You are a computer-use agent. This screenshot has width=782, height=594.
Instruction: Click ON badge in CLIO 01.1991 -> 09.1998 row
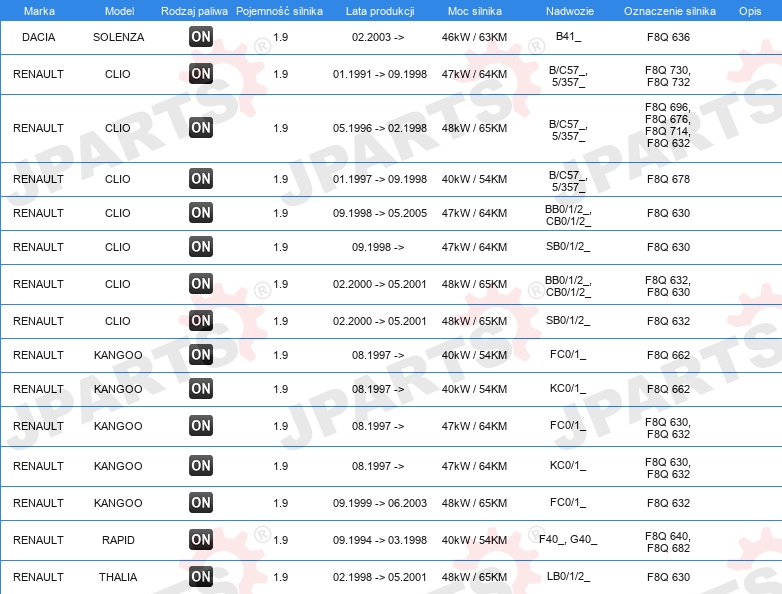pos(201,73)
